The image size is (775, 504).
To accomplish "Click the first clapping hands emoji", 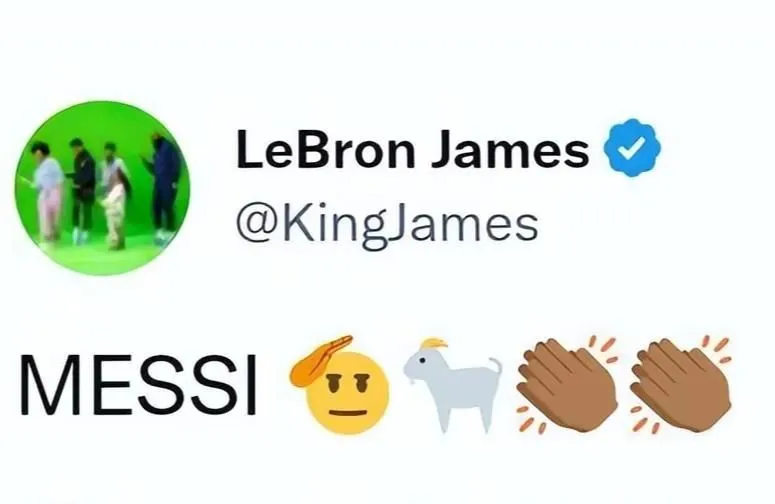I will tap(567, 384).
